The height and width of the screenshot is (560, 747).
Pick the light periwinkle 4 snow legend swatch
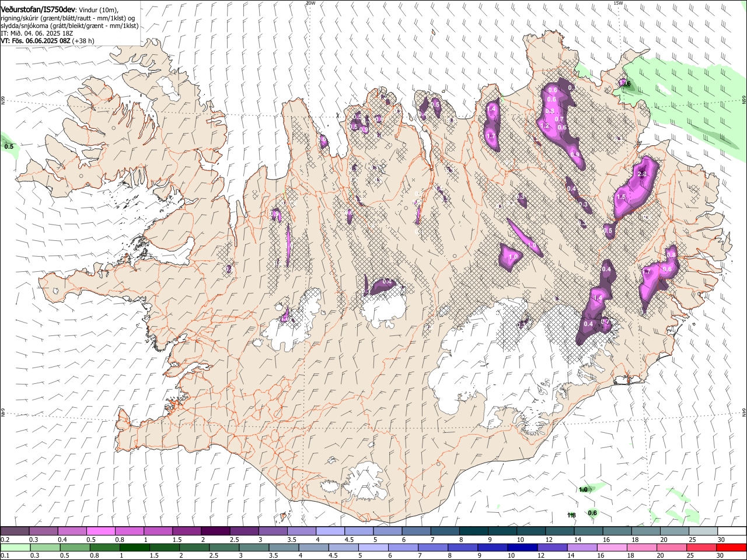330,531
